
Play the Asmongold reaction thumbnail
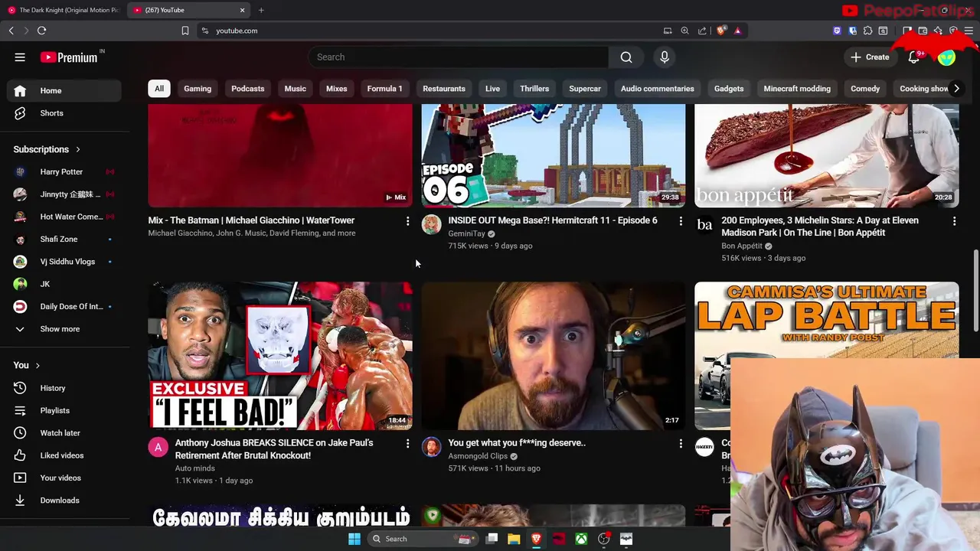(x=554, y=356)
